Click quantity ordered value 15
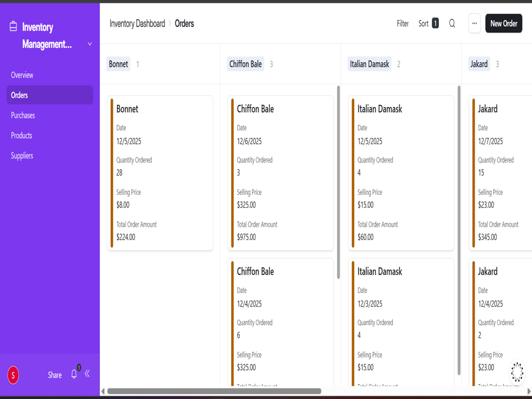 [x=481, y=173]
